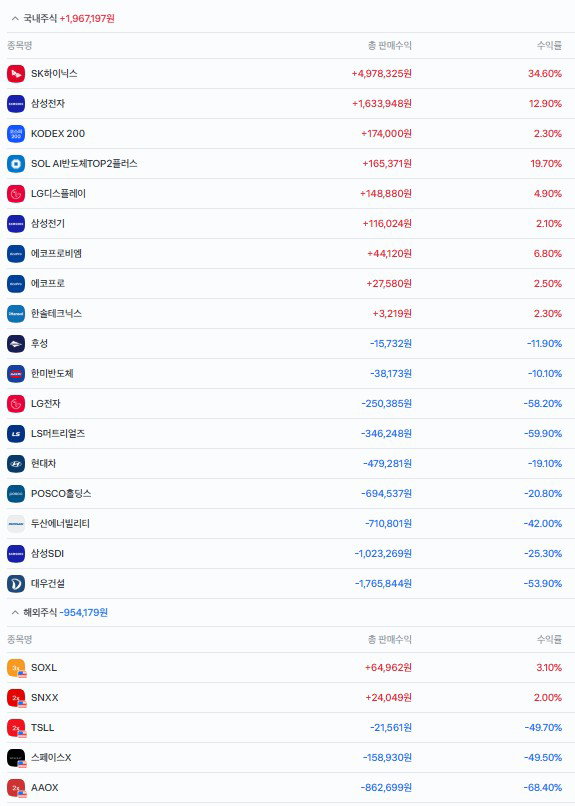575x806 pixels.
Task: Select the 에코프로비엠 stock row
Action: coord(287,253)
